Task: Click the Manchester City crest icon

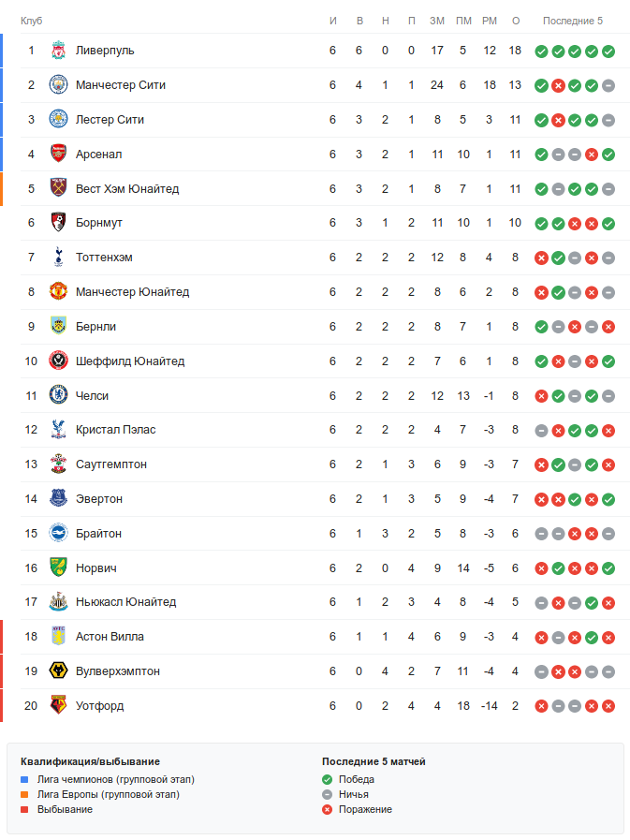Action: tap(58, 85)
